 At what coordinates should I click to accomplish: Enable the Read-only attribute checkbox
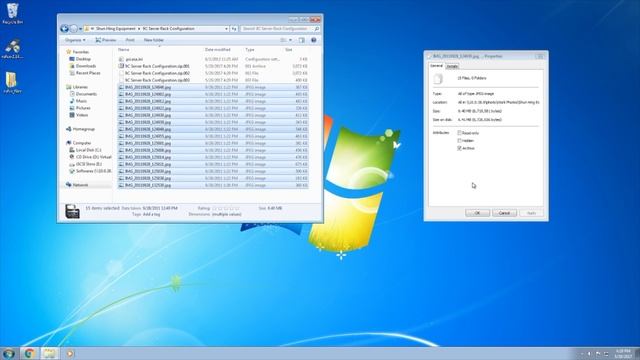tap(459, 133)
